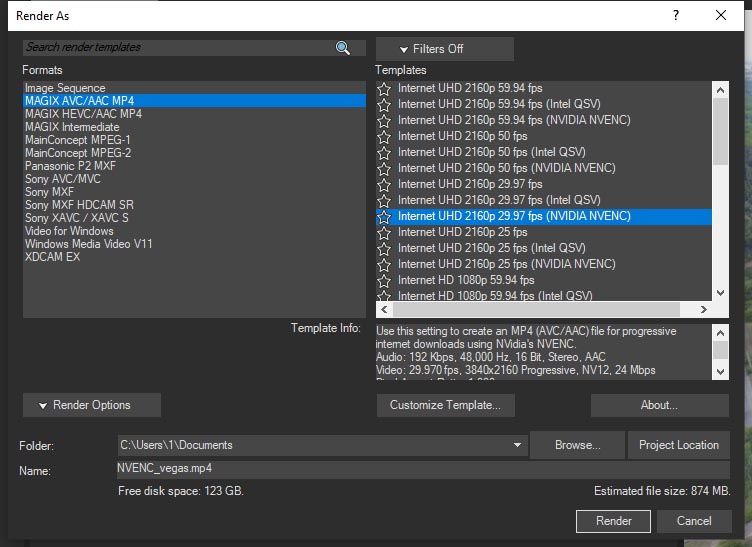Select Sony MXF format
The height and width of the screenshot is (547, 752).
pyautogui.click(x=194, y=191)
